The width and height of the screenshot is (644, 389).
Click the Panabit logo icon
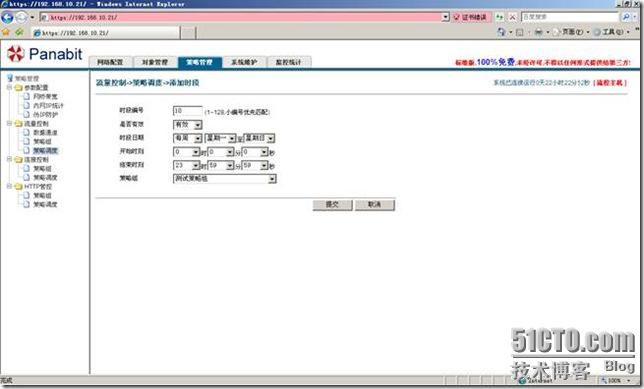click(16, 54)
